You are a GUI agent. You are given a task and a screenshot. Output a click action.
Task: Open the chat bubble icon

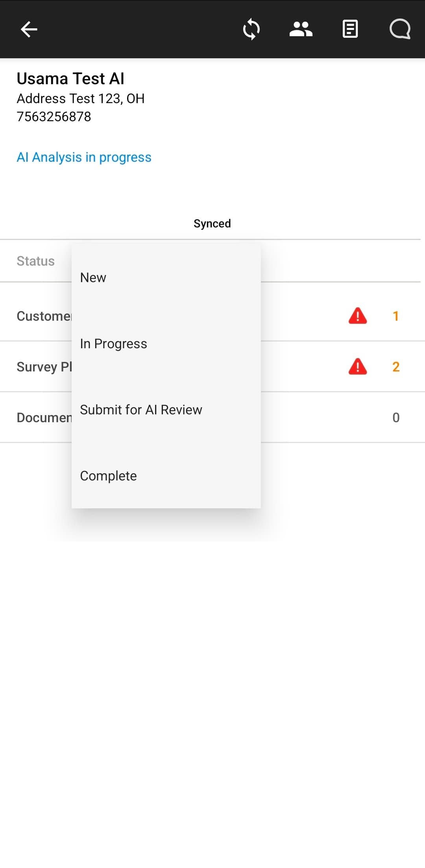[x=400, y=29]
